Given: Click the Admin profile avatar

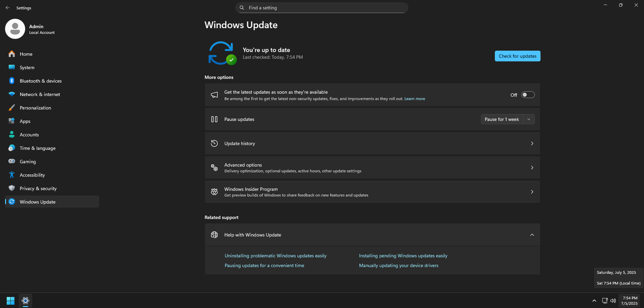Looking at the screenshot, I should tap(15, 29).
